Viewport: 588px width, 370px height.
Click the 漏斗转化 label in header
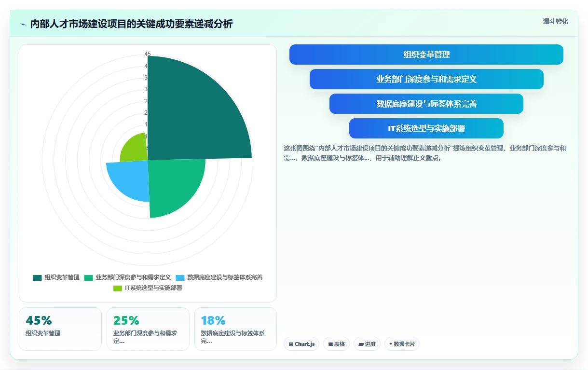coord(556,21)
